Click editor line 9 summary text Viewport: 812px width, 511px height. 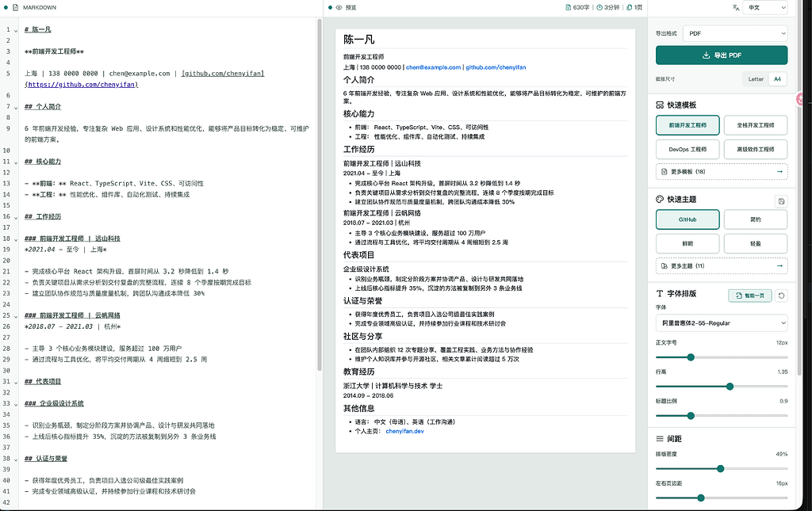167,134
